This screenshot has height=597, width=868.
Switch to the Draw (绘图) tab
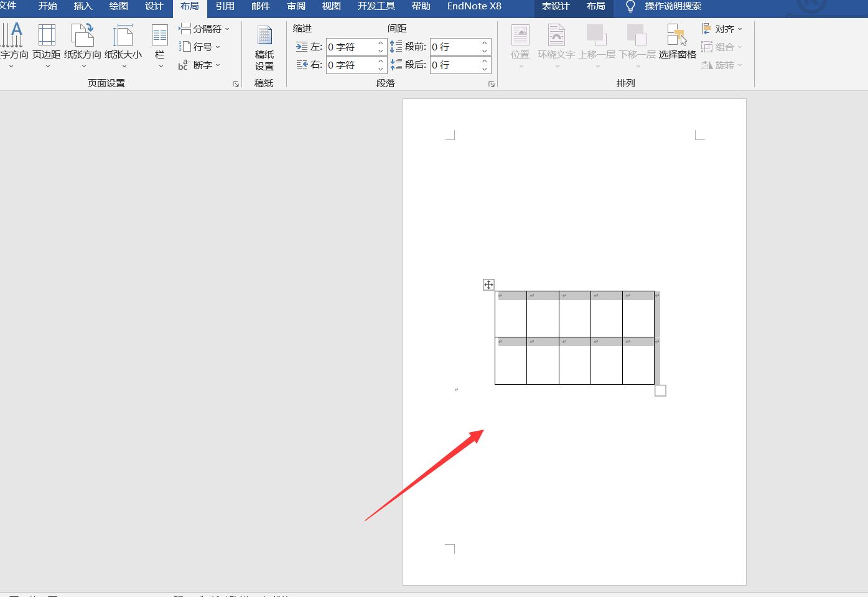(x=118, y=6)
